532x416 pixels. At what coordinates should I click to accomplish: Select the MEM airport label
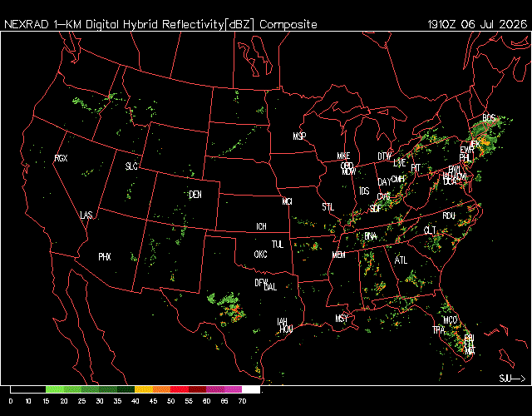point(338,255)
